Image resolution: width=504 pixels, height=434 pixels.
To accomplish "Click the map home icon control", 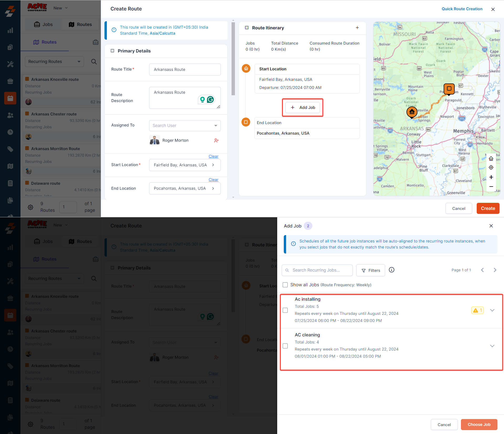I will [x=491, y=158].
